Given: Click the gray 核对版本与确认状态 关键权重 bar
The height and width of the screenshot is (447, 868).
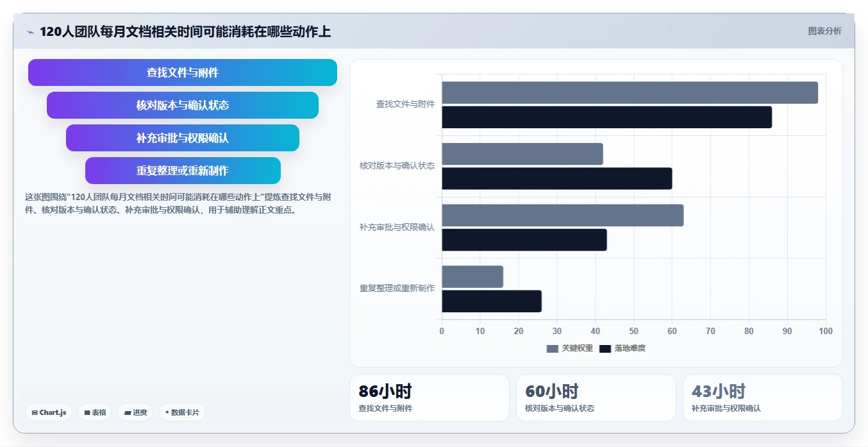Looking at the screenshot, I should 522,154.
